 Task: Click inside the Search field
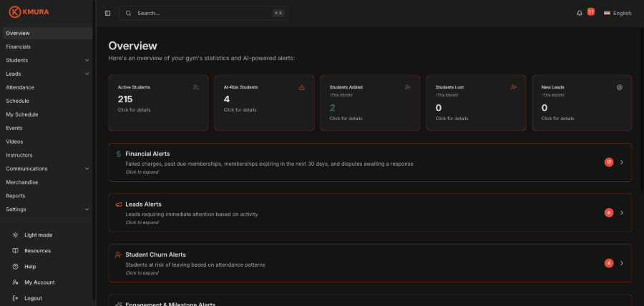(203, 13)
